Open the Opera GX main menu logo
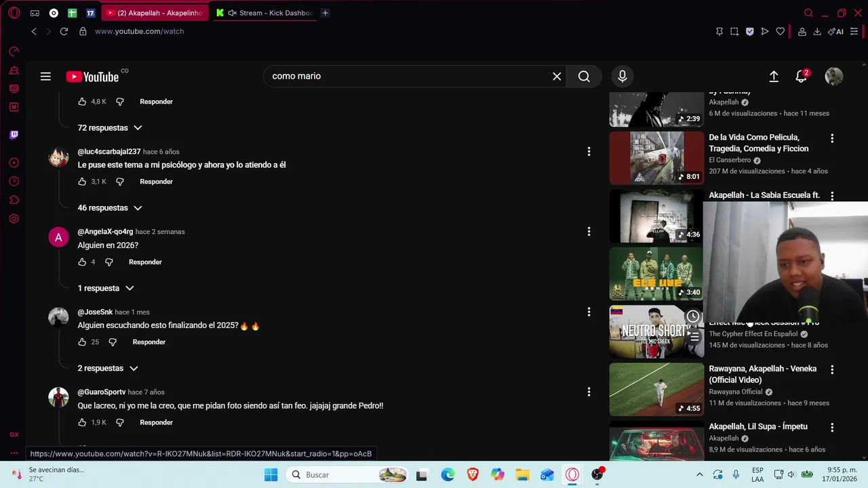 (14, 13)
